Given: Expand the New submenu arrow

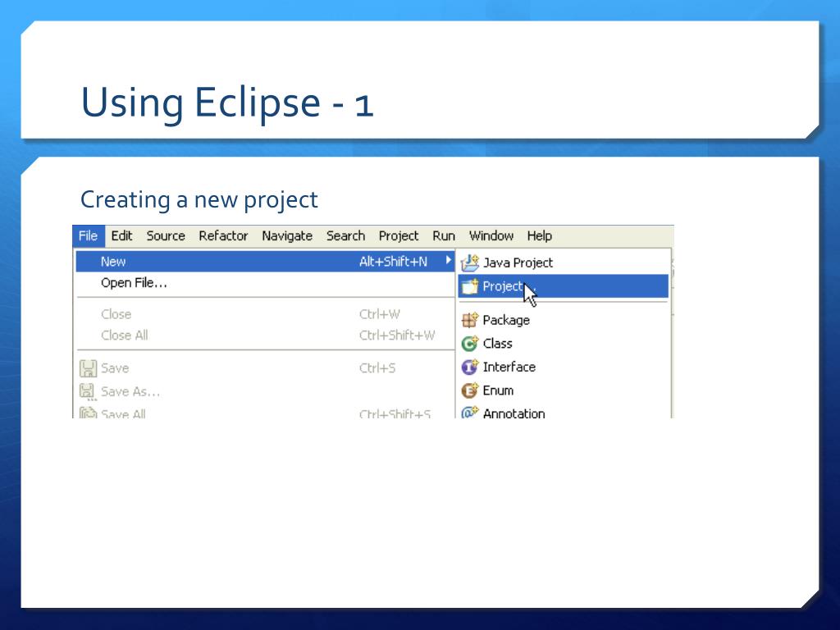Looking at the screenshot, I should tap(449, 261).
